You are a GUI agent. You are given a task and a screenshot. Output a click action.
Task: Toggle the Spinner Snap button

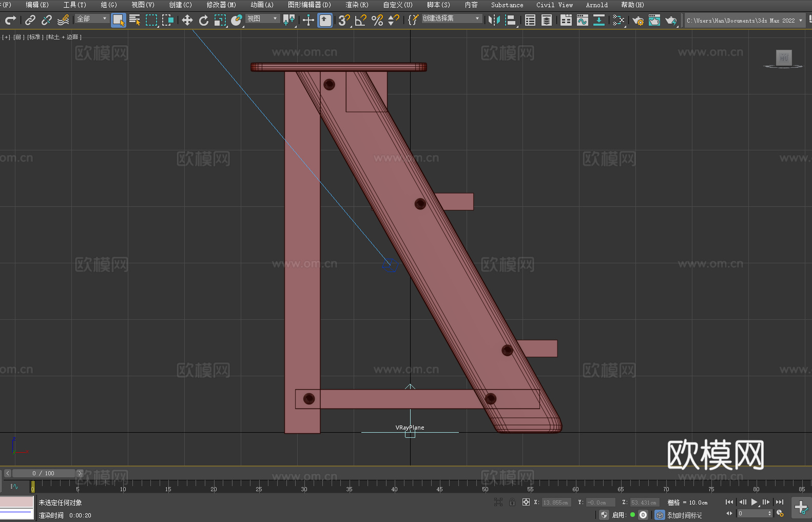394,20
